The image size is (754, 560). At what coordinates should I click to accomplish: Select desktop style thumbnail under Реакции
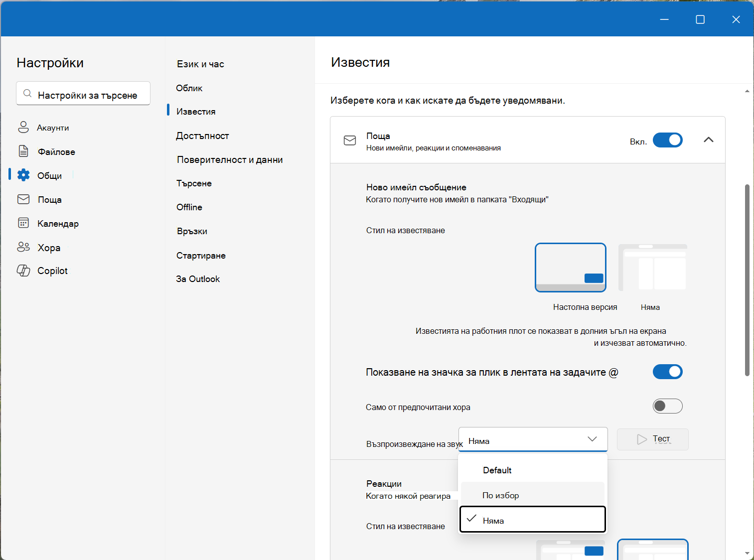571,550
